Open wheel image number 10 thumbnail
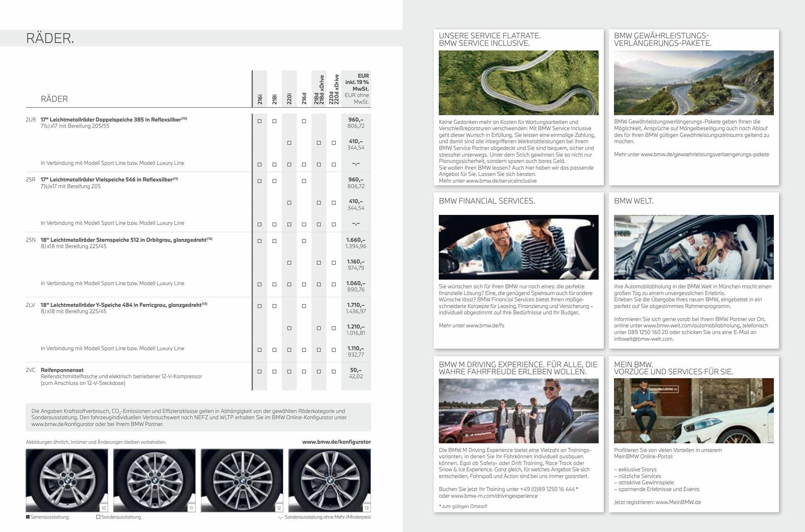 pyautogui.click(x=67, y=480)
